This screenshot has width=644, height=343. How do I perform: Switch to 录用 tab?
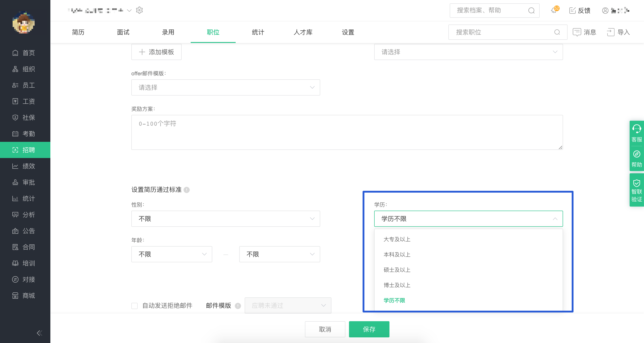[x=168, y=32]
